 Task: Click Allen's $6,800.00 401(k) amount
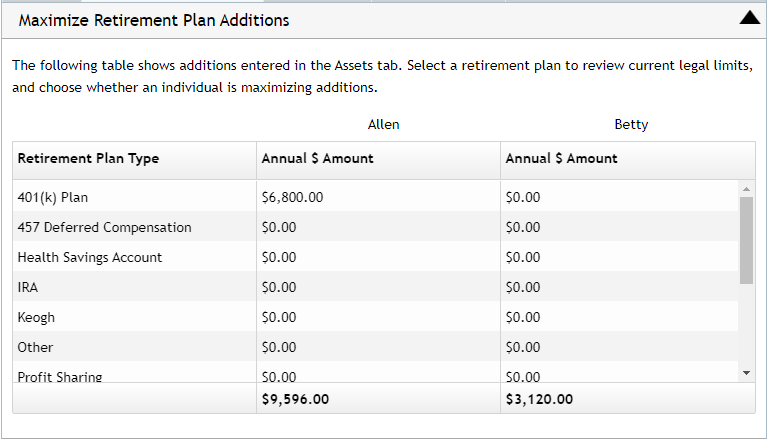click(292, 197)
